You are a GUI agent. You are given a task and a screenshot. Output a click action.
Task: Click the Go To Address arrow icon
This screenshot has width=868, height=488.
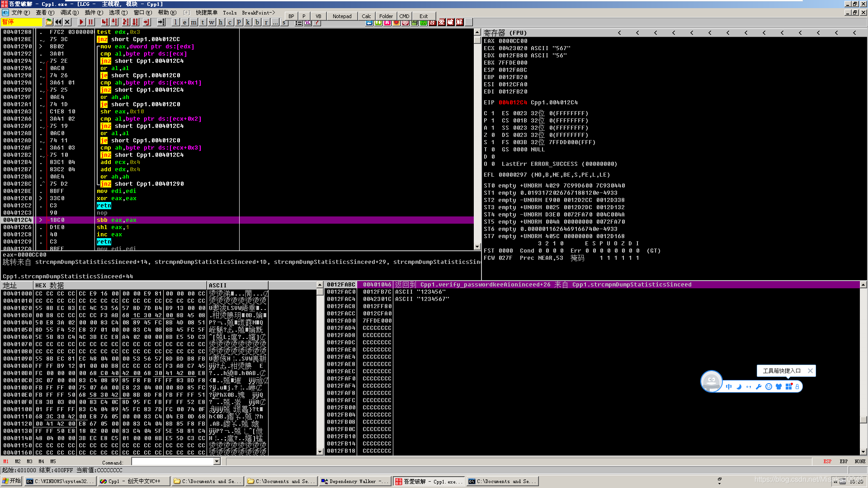click(161, 22)
